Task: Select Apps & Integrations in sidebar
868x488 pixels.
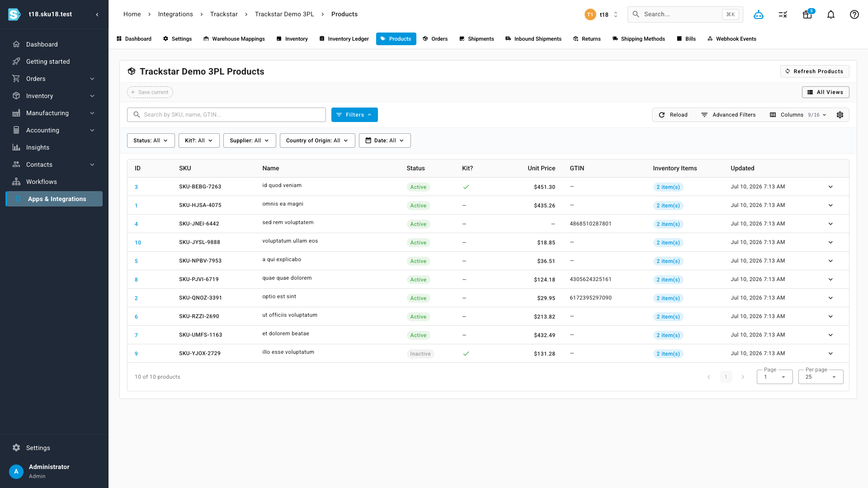Action: click(x=54, y=199)
